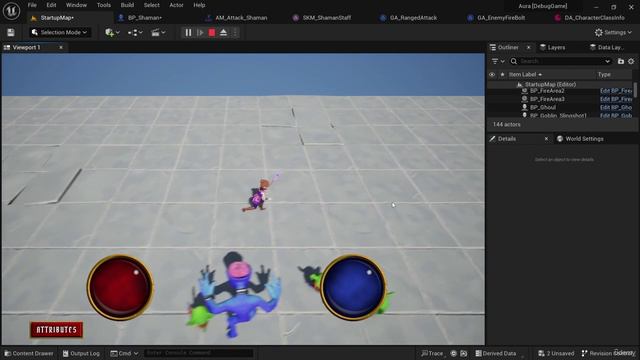The width and height of the screenshot is (640, 360).
Task: Switch to the GA_RangedAttack tab
Action: [413, 18]
